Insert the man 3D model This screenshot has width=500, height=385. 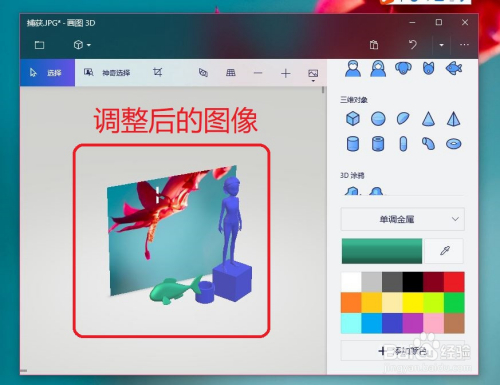(353, 69)
